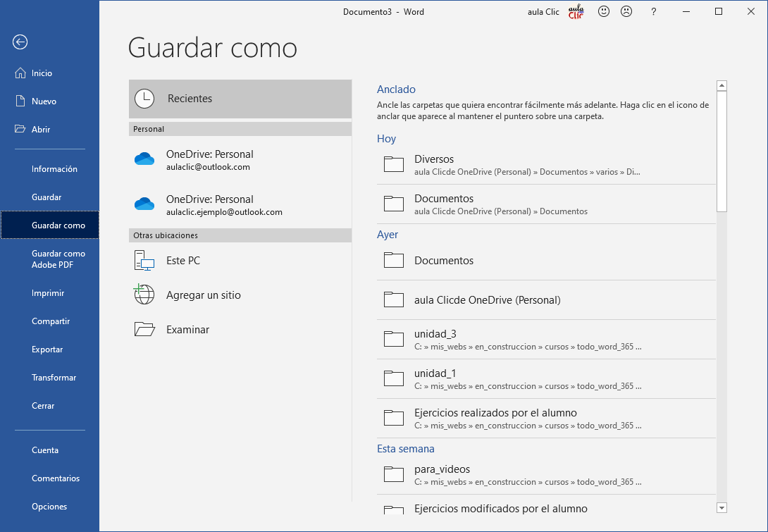Click the back arrow to return to document
The height and width of the screenshot is (532, 768).
(20, 42)
